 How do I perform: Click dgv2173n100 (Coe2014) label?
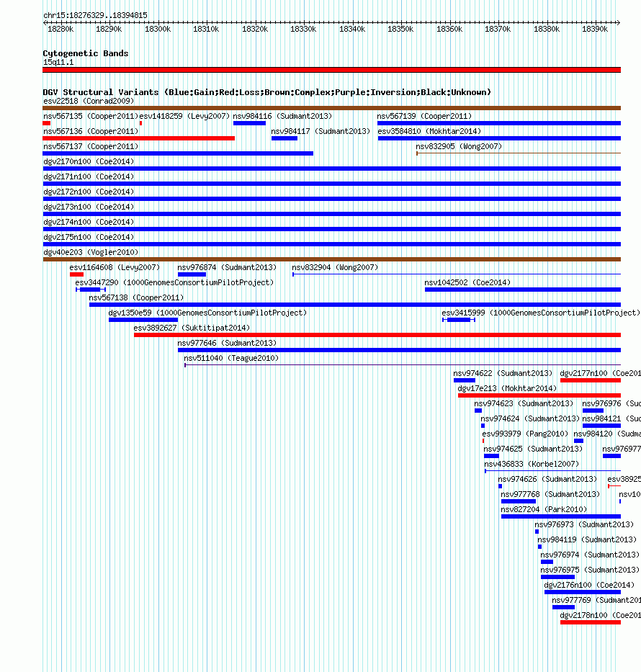(89, 207)
